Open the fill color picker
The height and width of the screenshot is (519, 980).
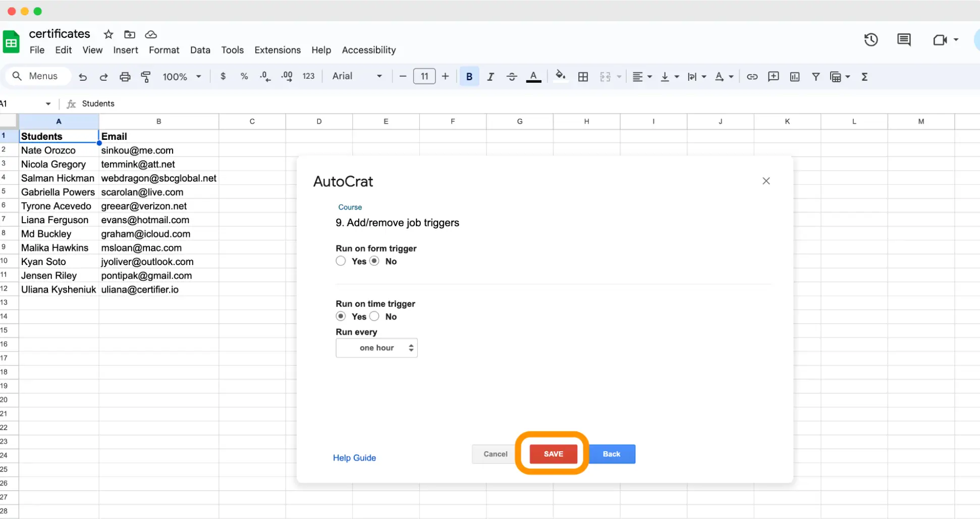[x=560, y=76]
